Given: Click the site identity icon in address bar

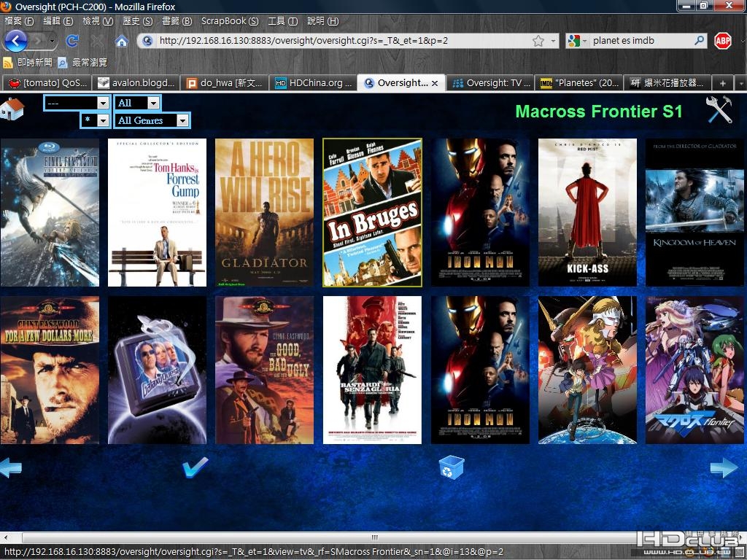Looking at the screenshot, I should (147, 41).
